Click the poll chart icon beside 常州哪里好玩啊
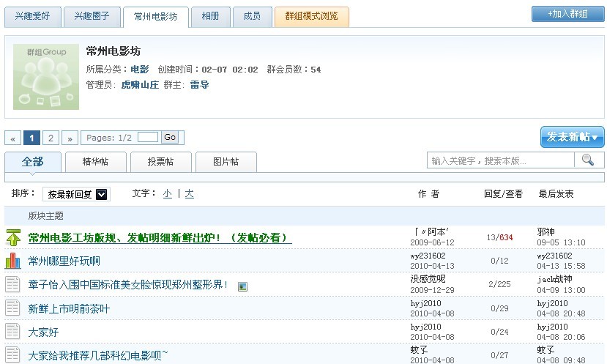 tap(12, 261)
